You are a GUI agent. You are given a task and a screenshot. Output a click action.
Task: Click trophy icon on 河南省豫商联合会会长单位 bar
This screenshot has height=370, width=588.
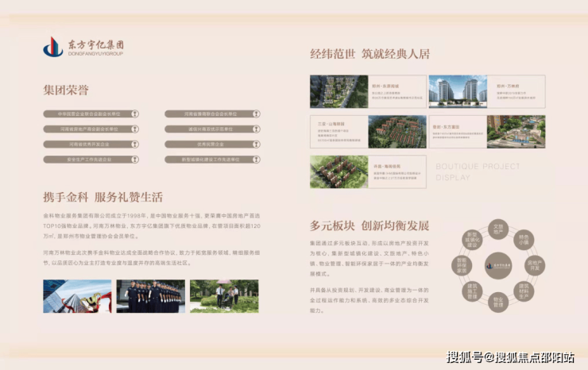[x=257, y=114]
